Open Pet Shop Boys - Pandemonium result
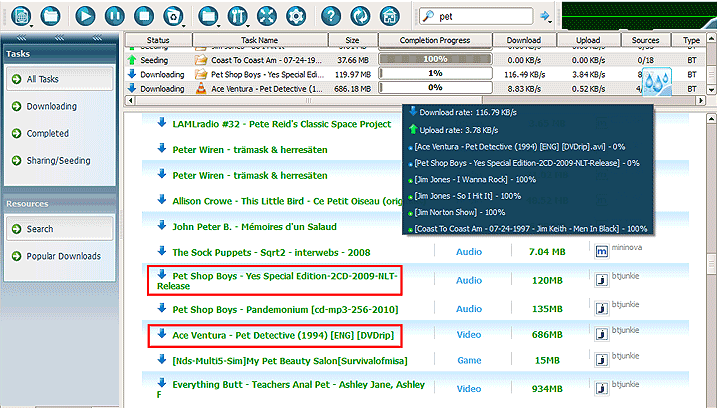This screenshot has width=717, height=408. coord(285,310)
